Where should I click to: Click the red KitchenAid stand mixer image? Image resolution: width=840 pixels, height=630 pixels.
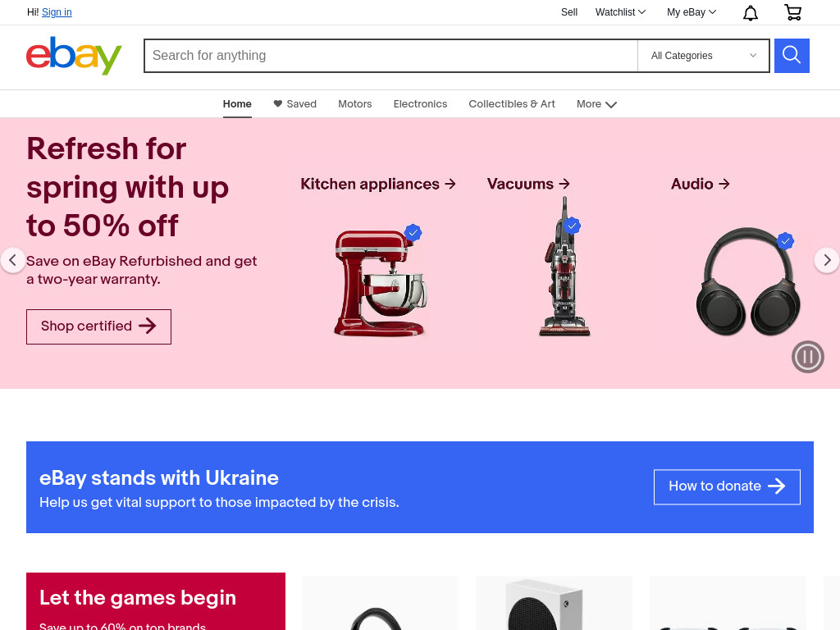[x=380, y=282]
